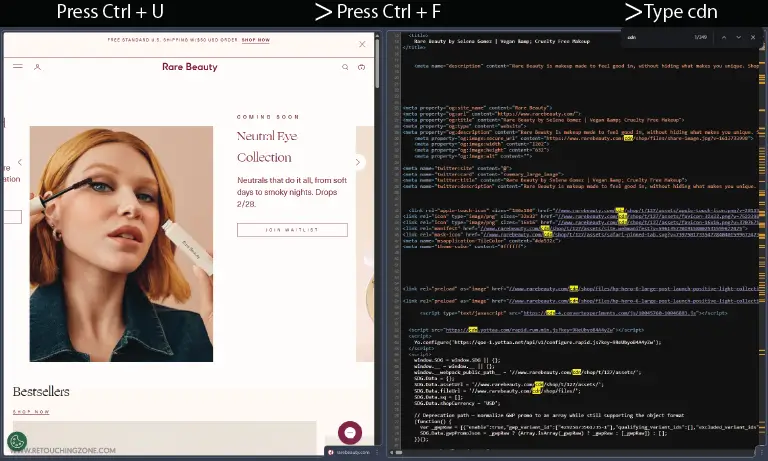Show the previous carousel slide
Viewport: 768px width, 461px height.
pos(20,162)
